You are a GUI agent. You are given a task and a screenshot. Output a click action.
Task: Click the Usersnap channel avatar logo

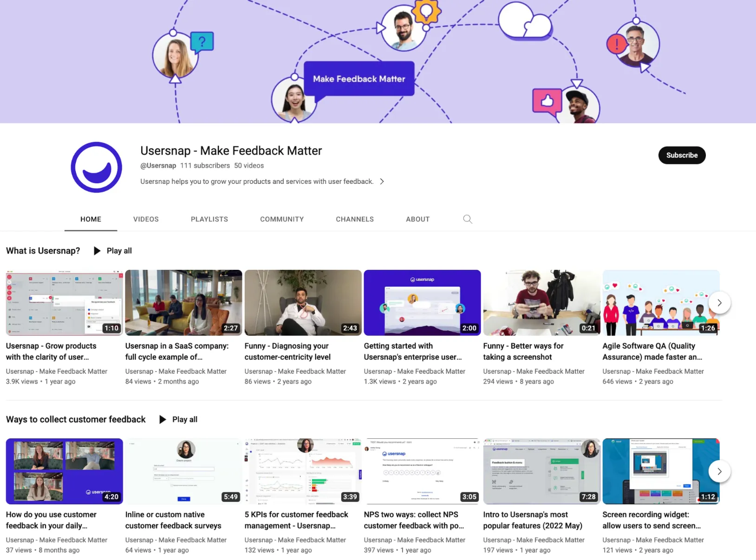click(96, 167)
